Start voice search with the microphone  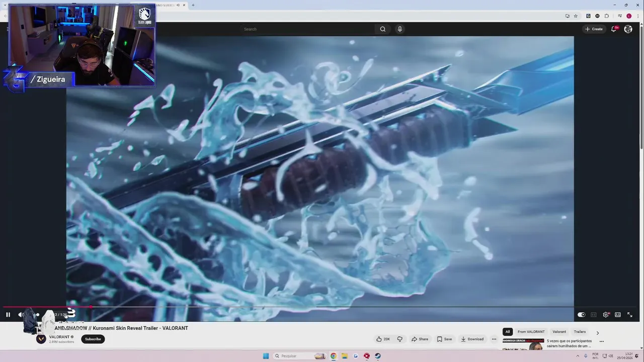click(x=400, y=29)
